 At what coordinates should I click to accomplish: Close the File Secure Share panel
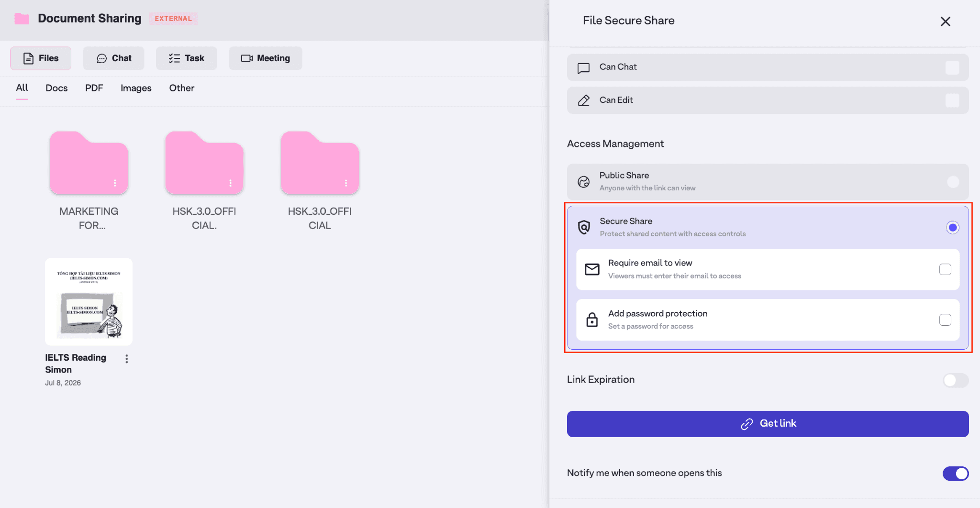[945, 22]
